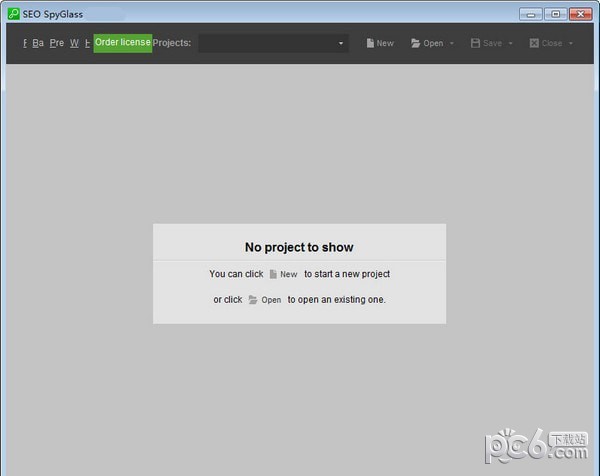Close the SEO SpyGlass window

[x=580, y=14]
